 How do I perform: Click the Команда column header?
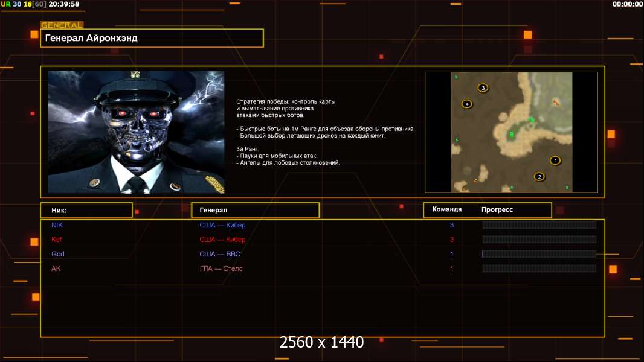pyautogui.click(x=447, y=209)
